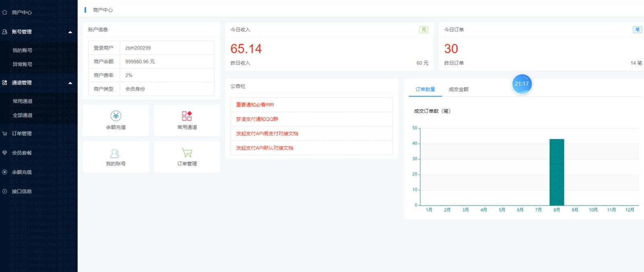This screenshot has height=272, width=644.
Task: Open the 常用通道 grid icon shortcut
Action: pos(187,116)
